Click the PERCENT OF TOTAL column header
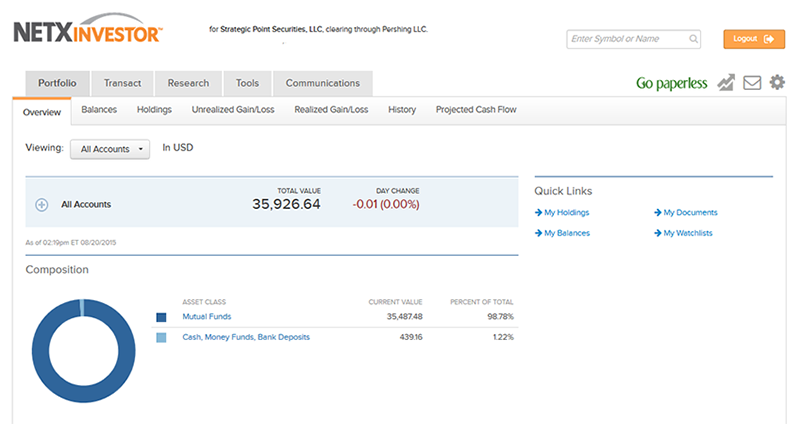800x424 pixels. click(482, 302)
